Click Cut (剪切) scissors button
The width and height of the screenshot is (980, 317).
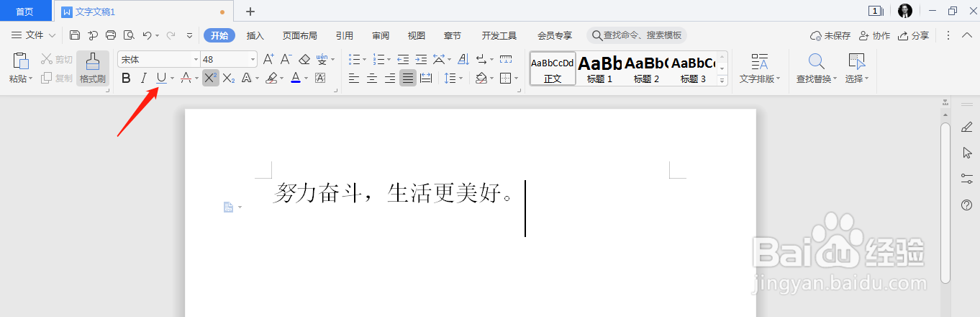pyautogui.click(x=56, y=60)
